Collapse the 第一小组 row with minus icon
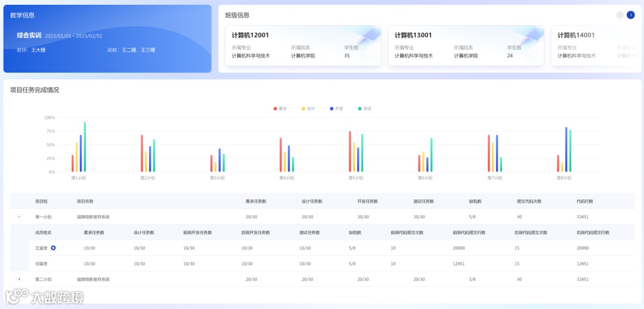This screenshot has width=644, height=309. [19, 217]
